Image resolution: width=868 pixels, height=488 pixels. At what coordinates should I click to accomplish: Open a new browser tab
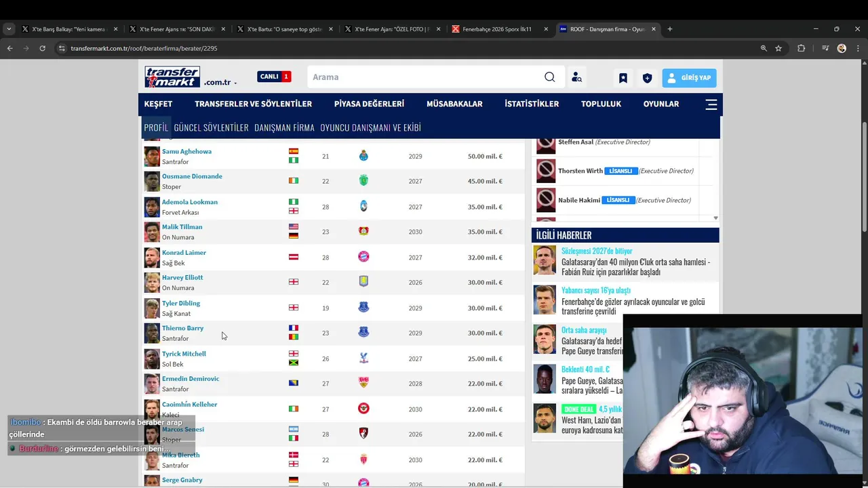tap(670, 29)
